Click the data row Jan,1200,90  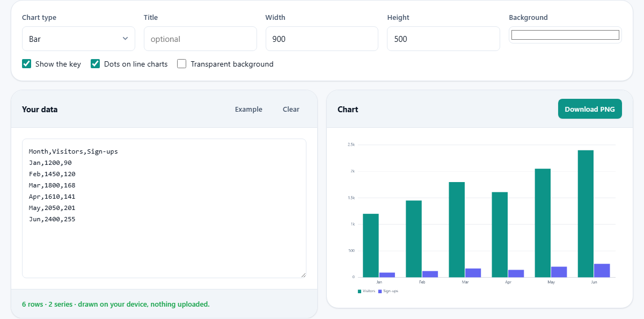click(x=50, y=163)
